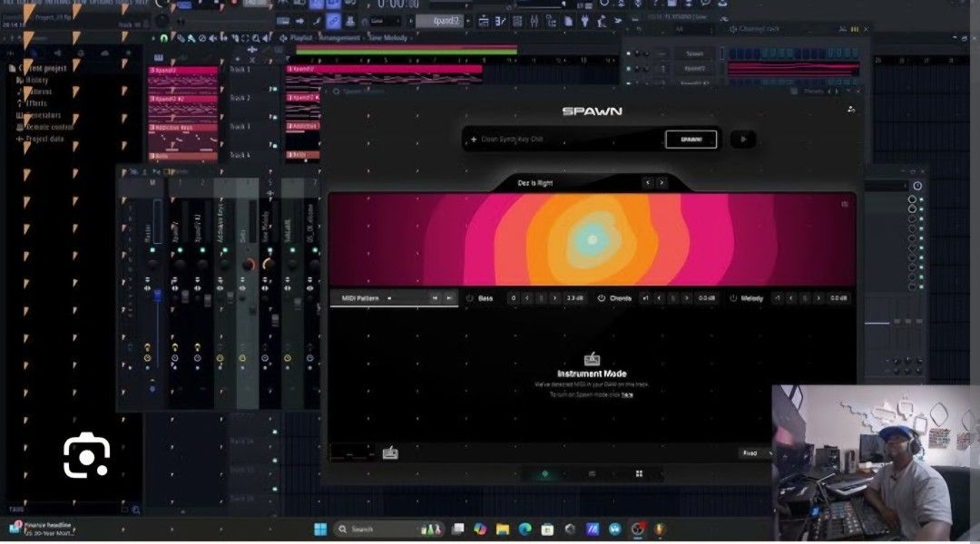Open settings icon at visualizer top-right corner
This screenshot has height=544, width=980.
[x=845, y=204]
